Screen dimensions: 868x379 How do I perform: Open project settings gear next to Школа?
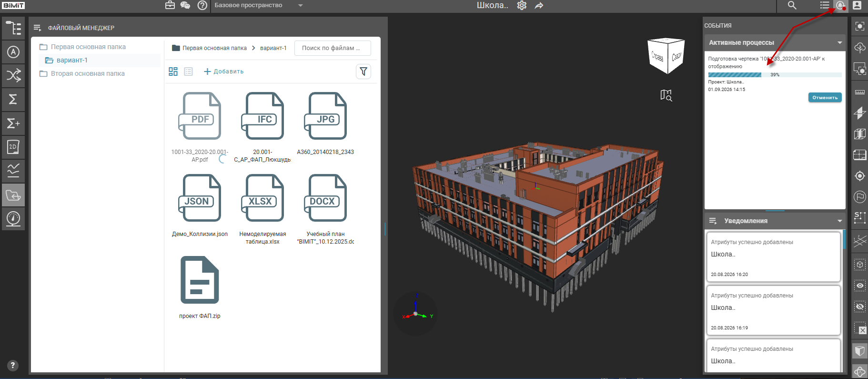tap(522, 5)
